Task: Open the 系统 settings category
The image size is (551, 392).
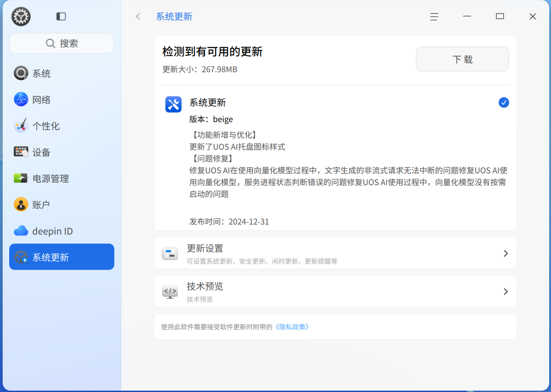Action: click(x=62, y=73)
